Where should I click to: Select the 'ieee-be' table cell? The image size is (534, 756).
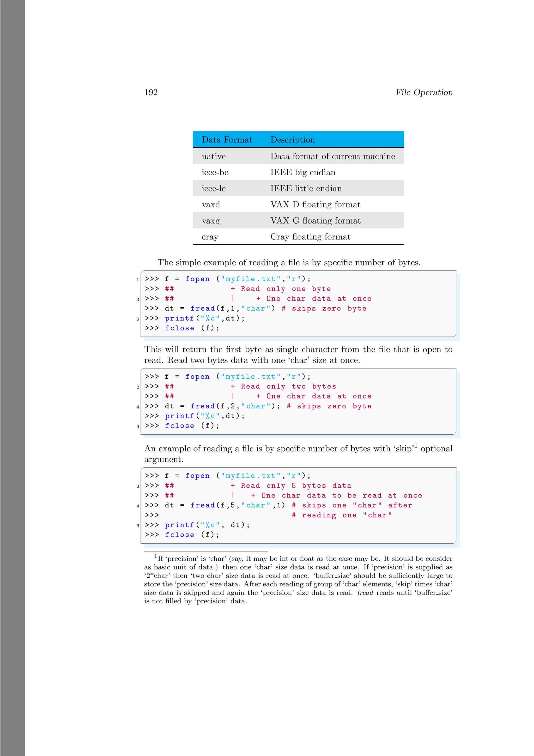(x=215, y=172)
